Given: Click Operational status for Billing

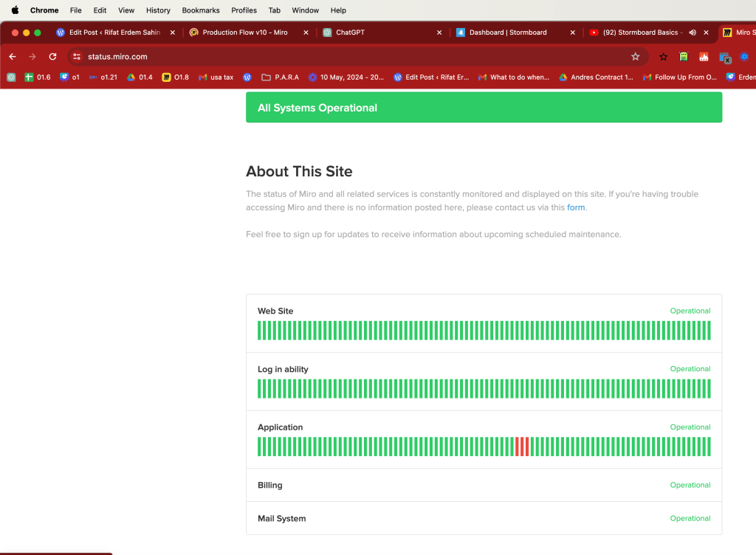Looking at the screenshot, I should click(690, 485).
